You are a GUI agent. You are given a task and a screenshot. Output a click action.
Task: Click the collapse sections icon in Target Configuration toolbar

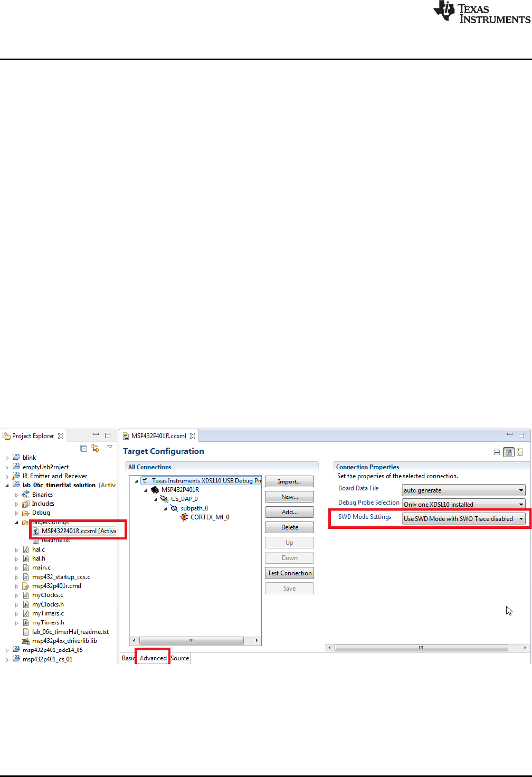pyautogui.click(x=496, y=452)
